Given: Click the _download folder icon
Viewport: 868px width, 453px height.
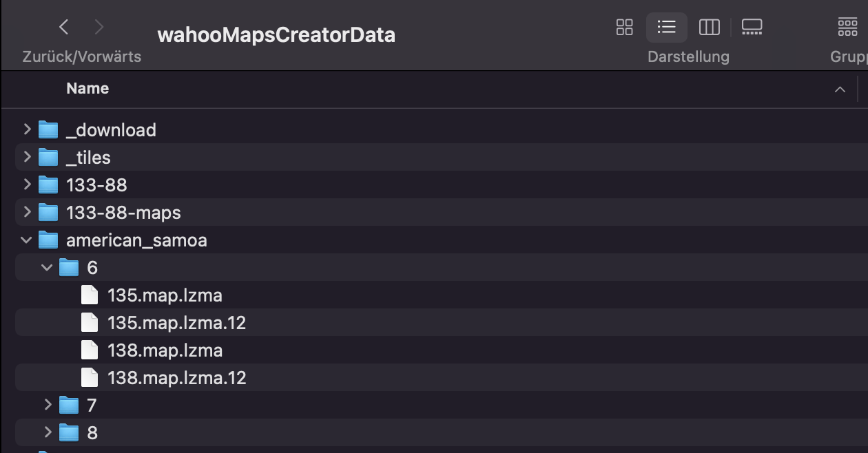Looking at the screenshot, I should tap(48, 129).
